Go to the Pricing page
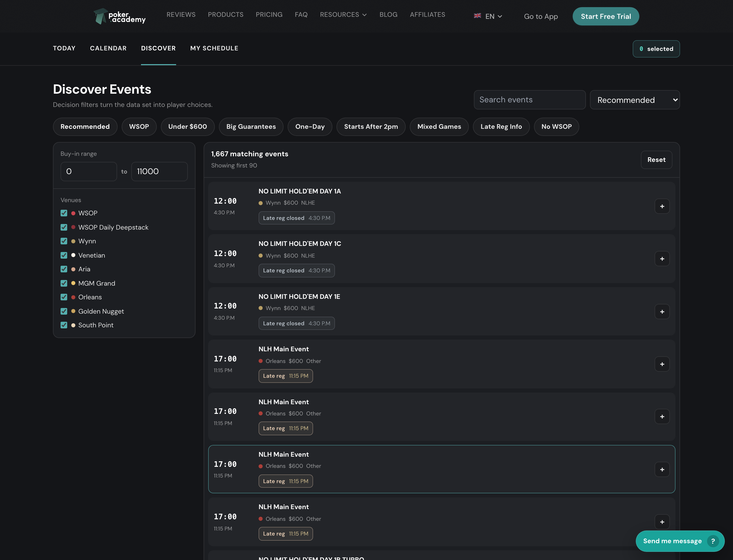Image resolution: width=733 pixels, height=560 pixels. (269, 15)
